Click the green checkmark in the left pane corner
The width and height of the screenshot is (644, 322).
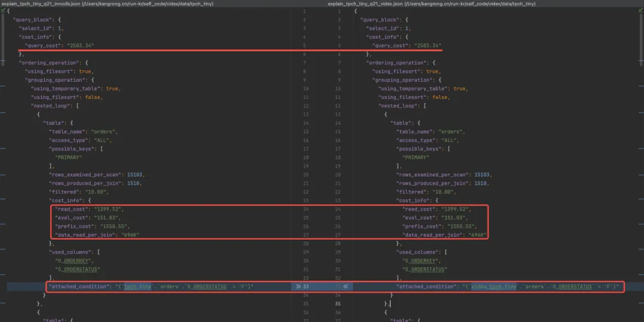4,11
